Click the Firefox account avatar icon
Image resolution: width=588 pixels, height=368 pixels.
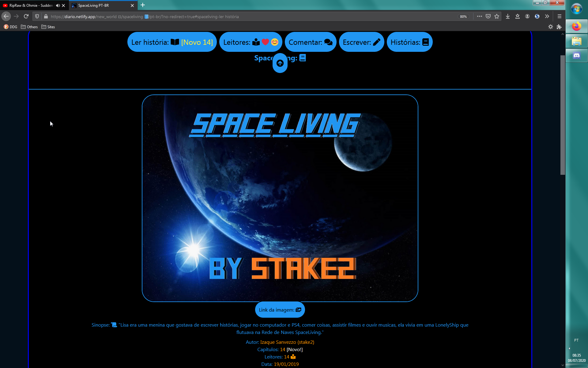tap(527, 17)
